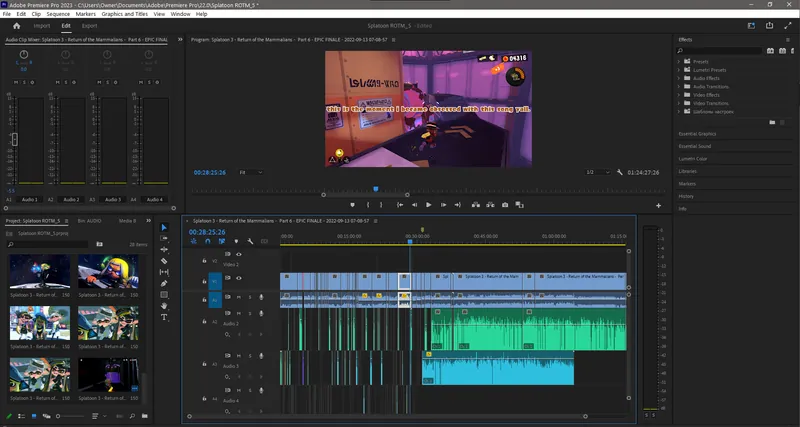
Task: Click Audio 1 pan knob in mixer
Action: point(23,54)
